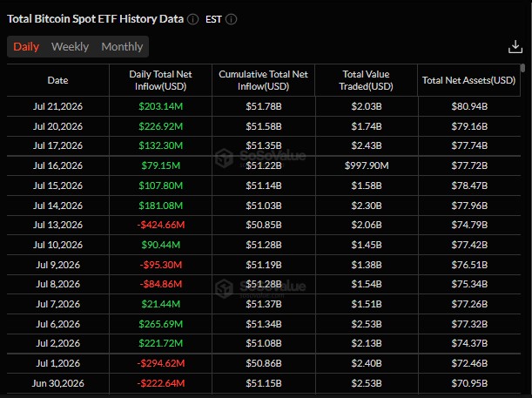Click the download data icon
The image size is (532, 398).
[x=515, y=47]
